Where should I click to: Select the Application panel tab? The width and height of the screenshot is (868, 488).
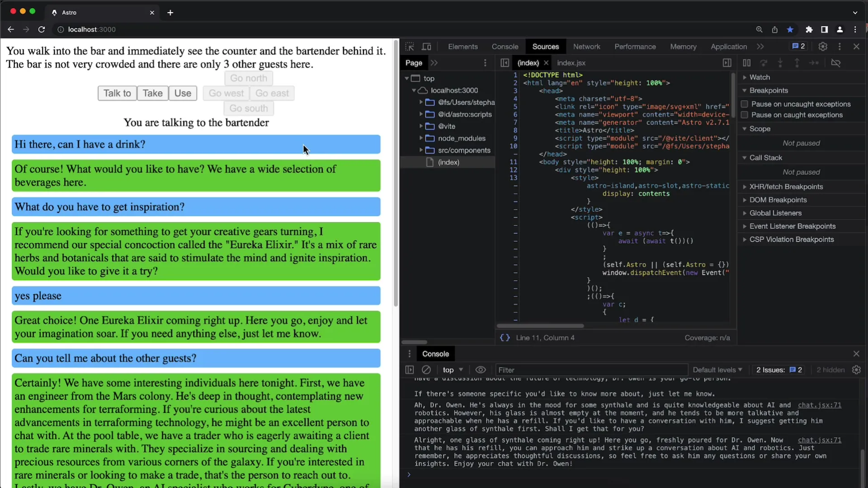coord(728,47)
